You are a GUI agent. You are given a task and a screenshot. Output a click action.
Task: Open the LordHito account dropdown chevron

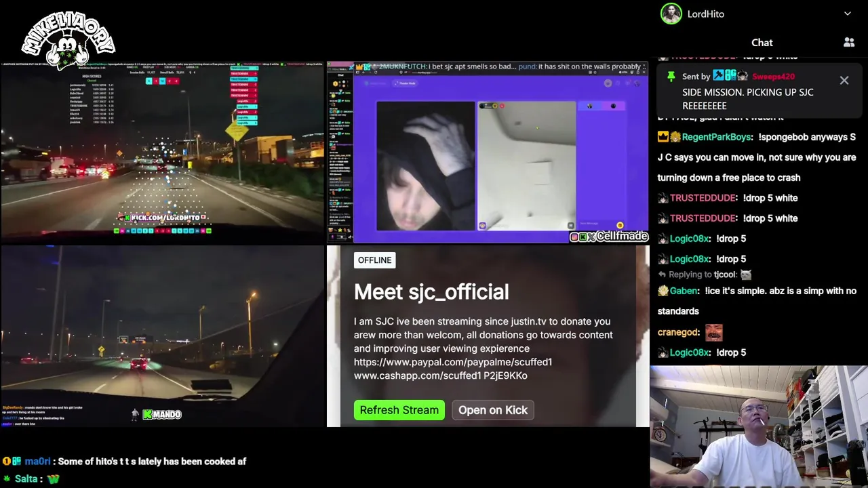(x=847, y=14)
